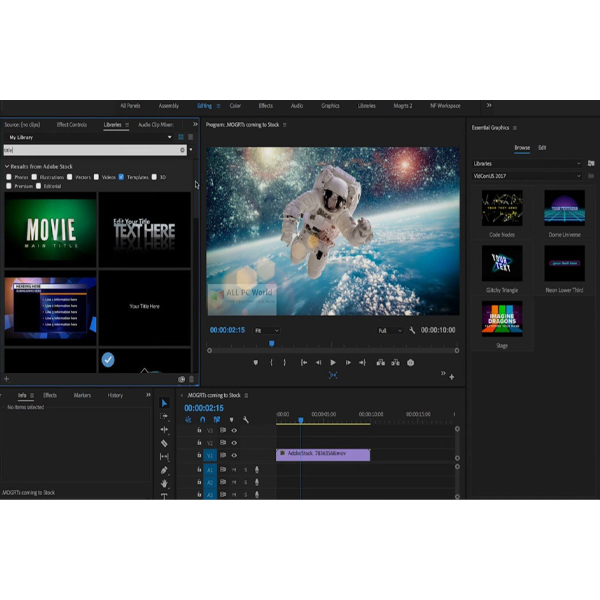Open the Effect Controls tab
Screen dimensions: 600x600
[72, 125]
